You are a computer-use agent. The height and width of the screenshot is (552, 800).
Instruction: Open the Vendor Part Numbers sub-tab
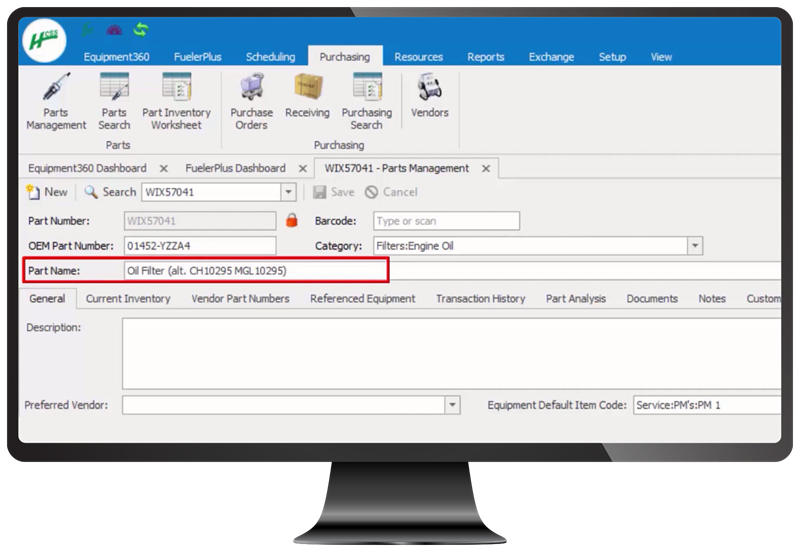point(240,299)
